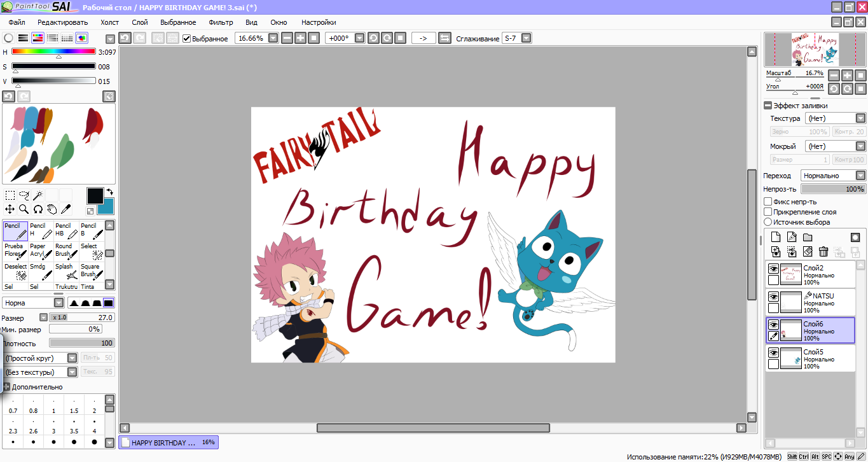
Task: Activate the Hand pan tool
Action: tap(52, 209)
